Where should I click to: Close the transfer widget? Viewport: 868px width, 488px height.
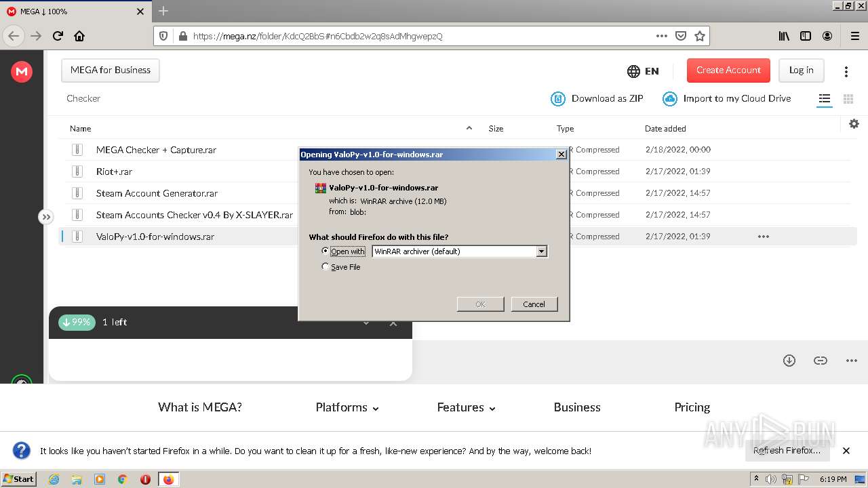[393, 323]
